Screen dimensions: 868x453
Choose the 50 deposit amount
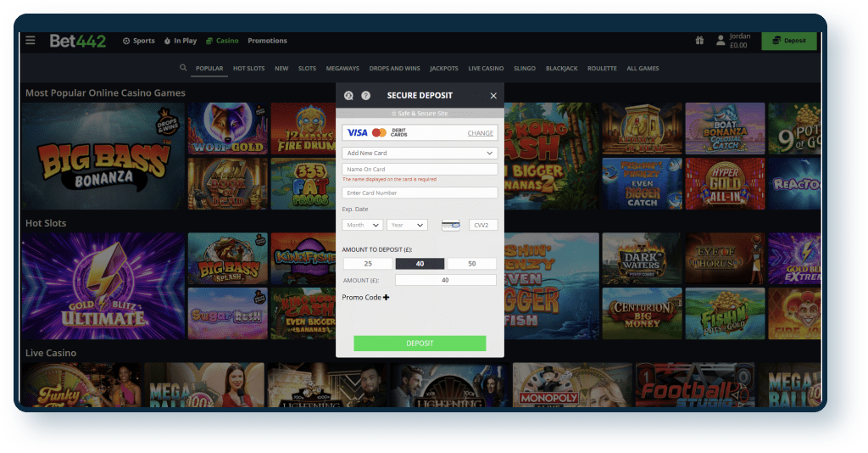pyautogui.click(x=471, y=264)
